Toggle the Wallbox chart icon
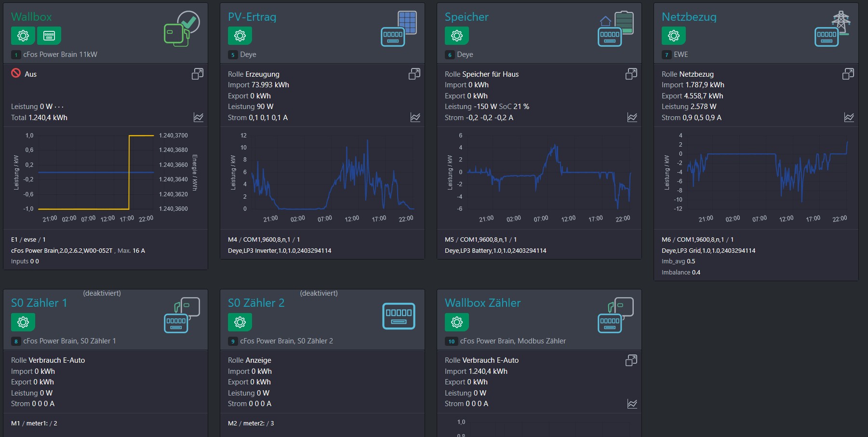Screen dimensions: 868x437 [x=199, y=117]
